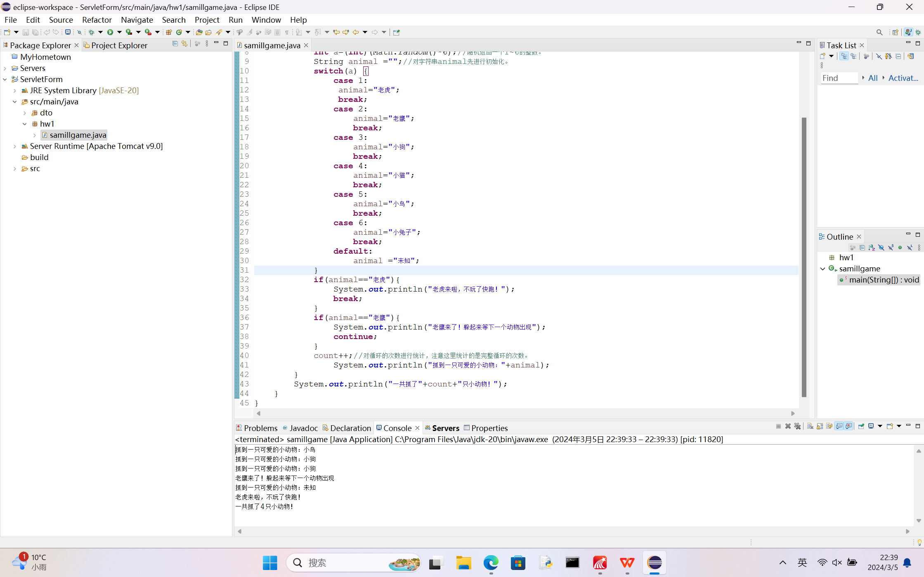The image size is (924, 577).
Task: Click Remove All Terminated Launches icon
Action: (x=798, y=426)
